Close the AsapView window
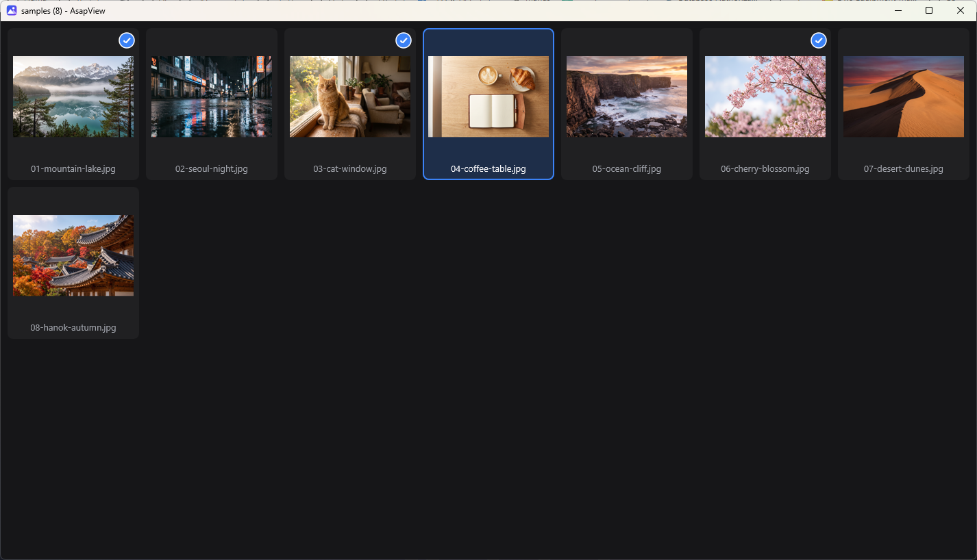Image resolution: width=977 pixels, height=560 pixels. pyautogui.click(x=961, y=10)
